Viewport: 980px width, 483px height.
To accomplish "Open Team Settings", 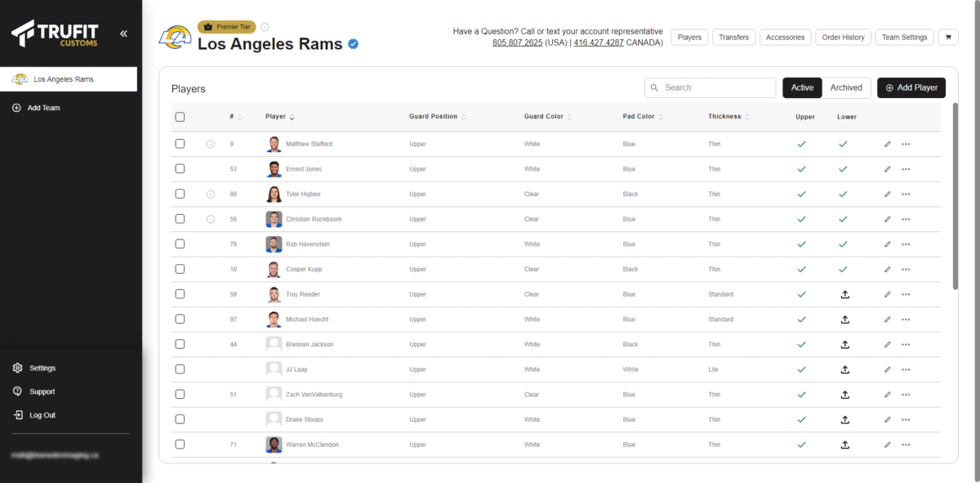I will tap(905, 37).
